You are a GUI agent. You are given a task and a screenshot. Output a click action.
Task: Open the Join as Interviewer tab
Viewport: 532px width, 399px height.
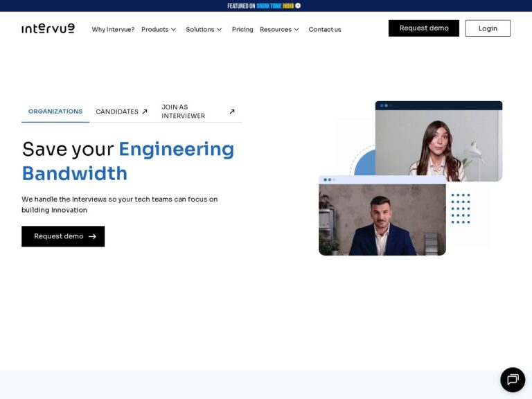[184, 112]
